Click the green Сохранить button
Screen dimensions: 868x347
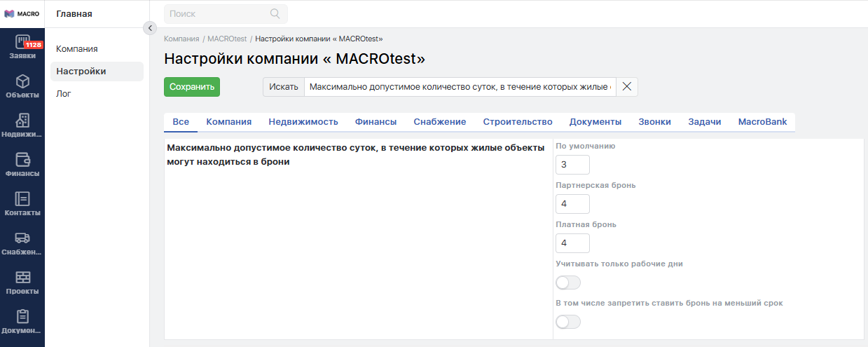click(x=192, y=87)
